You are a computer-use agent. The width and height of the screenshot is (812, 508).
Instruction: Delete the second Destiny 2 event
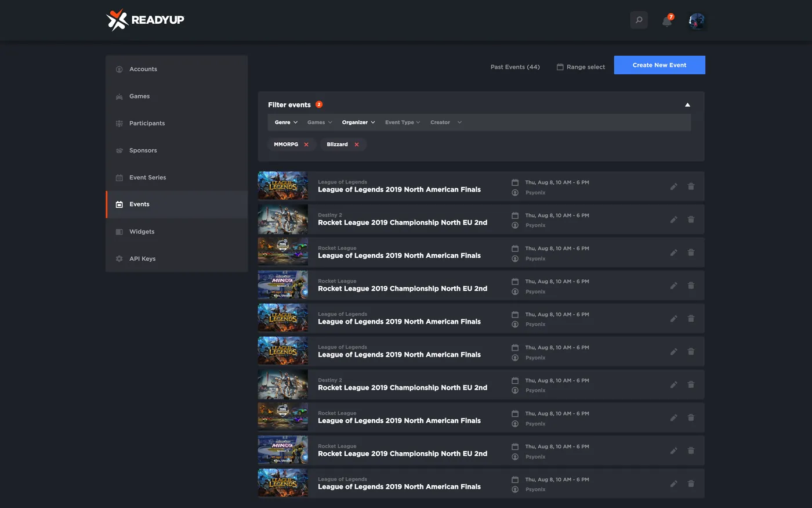(x=691, y=385)
